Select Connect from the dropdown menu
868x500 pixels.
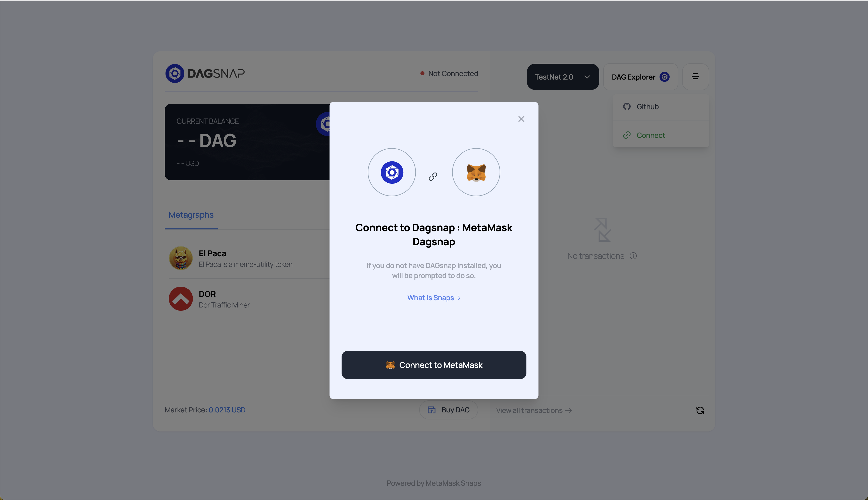pyautogui.click(x=650, y=135)
